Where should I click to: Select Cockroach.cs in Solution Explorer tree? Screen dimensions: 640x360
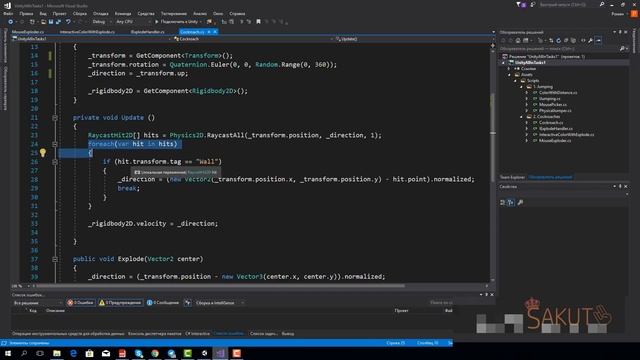click(x=551, y=122)
